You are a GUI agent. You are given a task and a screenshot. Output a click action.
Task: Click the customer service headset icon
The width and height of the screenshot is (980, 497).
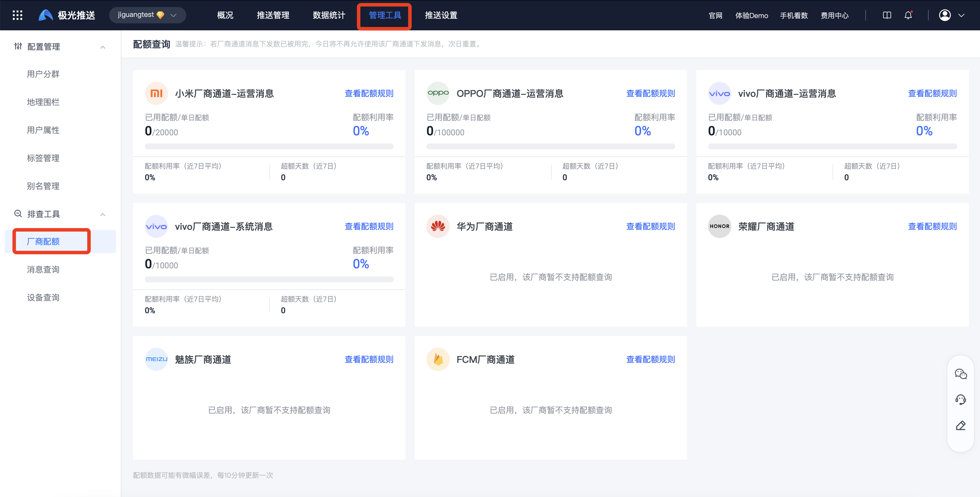(961, 400)
